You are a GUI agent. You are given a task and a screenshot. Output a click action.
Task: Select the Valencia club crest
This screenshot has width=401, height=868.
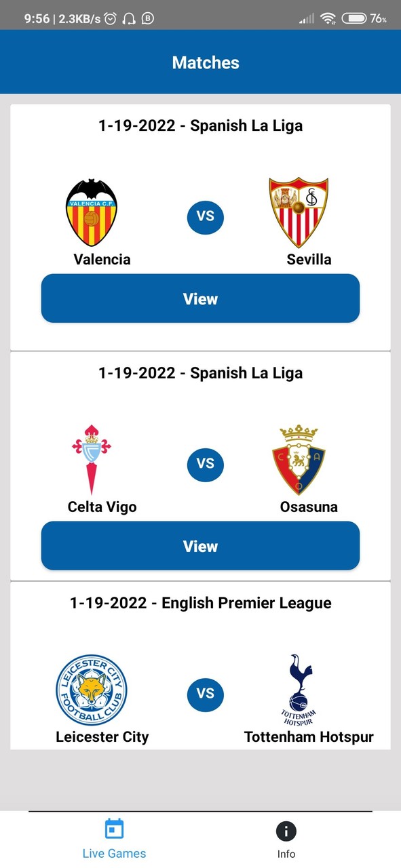coord(92,210)
